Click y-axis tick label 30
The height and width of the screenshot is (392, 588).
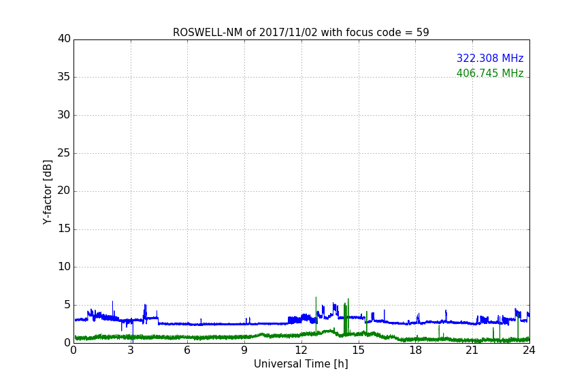(64, 115)
